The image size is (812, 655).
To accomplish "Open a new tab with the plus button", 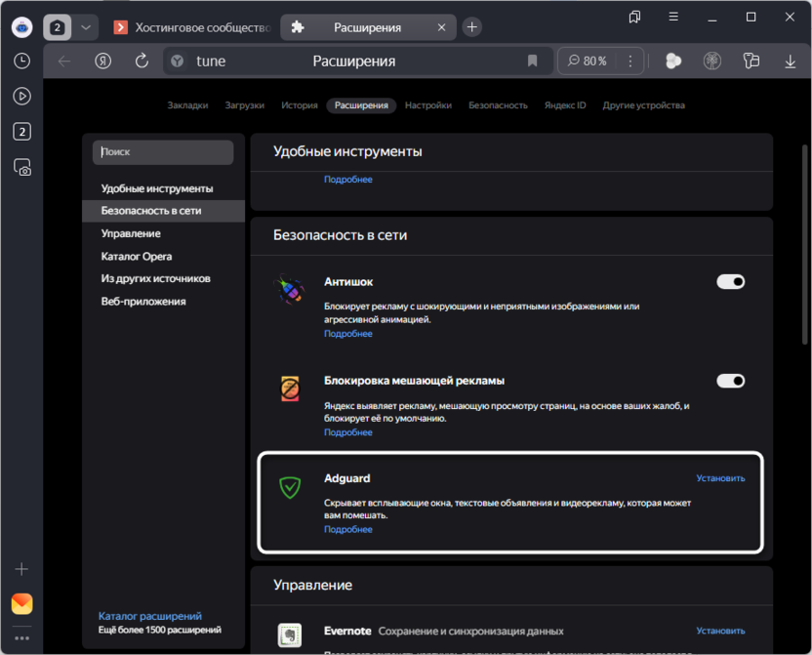I will (x=471, y=27).
